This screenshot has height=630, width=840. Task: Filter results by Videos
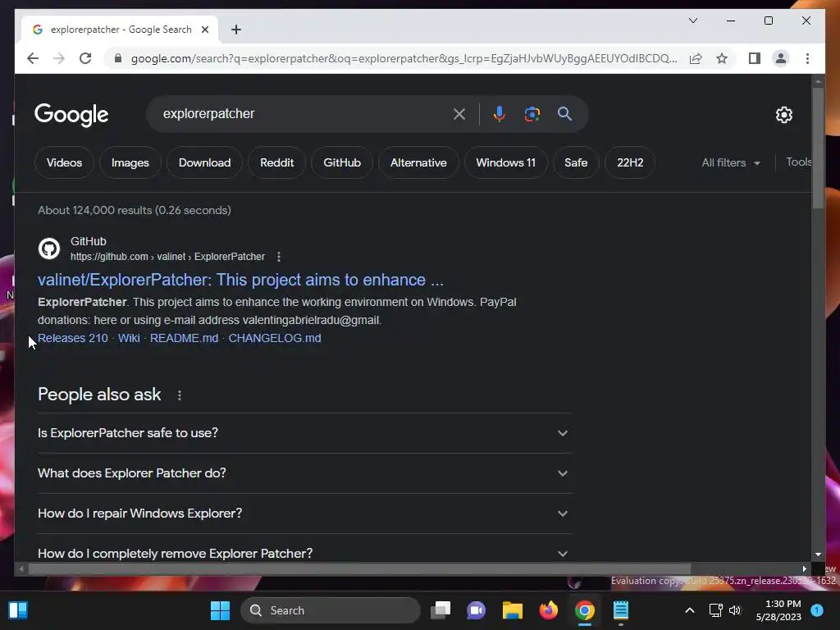tap(64, 162)
